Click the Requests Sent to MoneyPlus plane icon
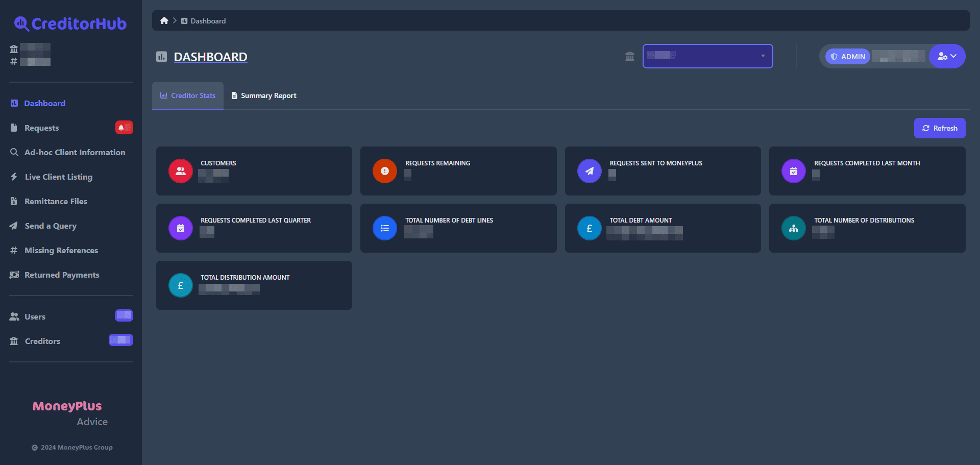The width and height of the screenshot is (980, 465). point(590,171)
